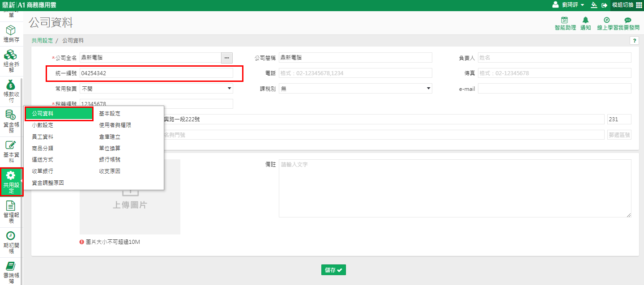This screenshot has height=285, width=644.
Task: Select 單位換算 in the flyout menu
Action: (x=110, y=148)
